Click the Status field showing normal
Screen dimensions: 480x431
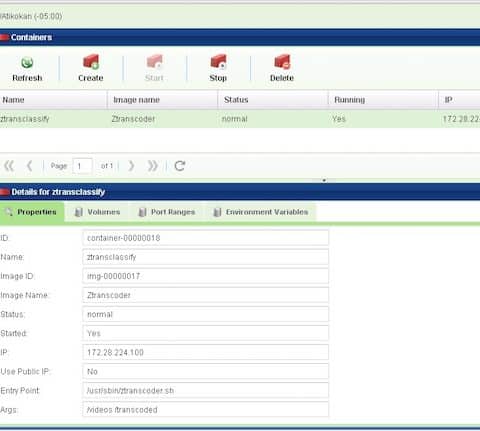(206, 314)
